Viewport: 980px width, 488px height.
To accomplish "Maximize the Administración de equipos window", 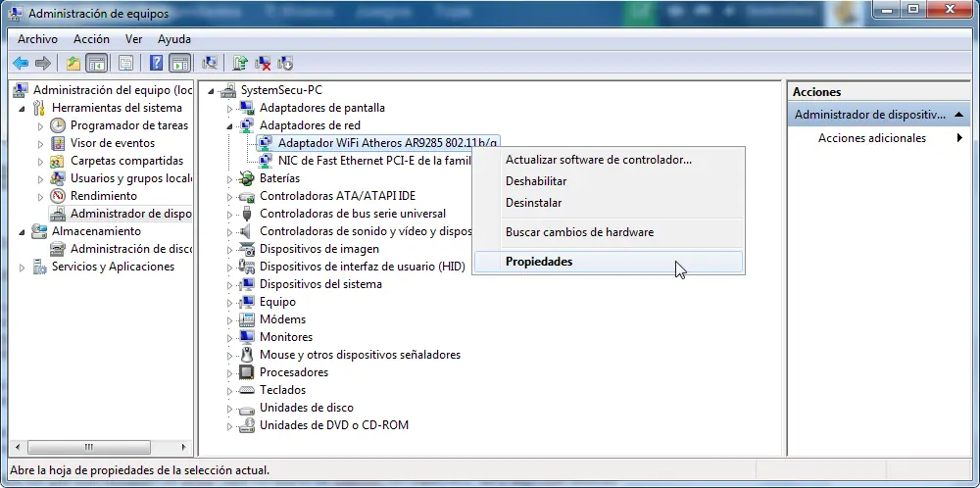I will [913, 9].
